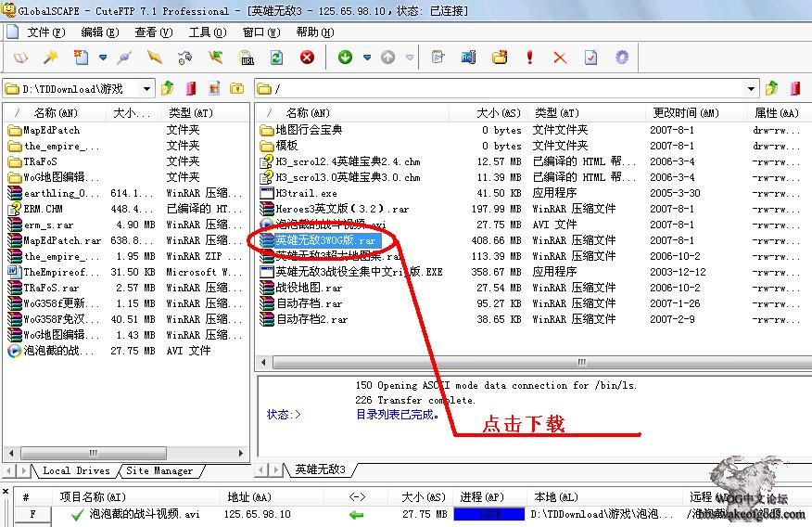Open Global Settings gear icon

pyautogui.click(x=622, y=57)
